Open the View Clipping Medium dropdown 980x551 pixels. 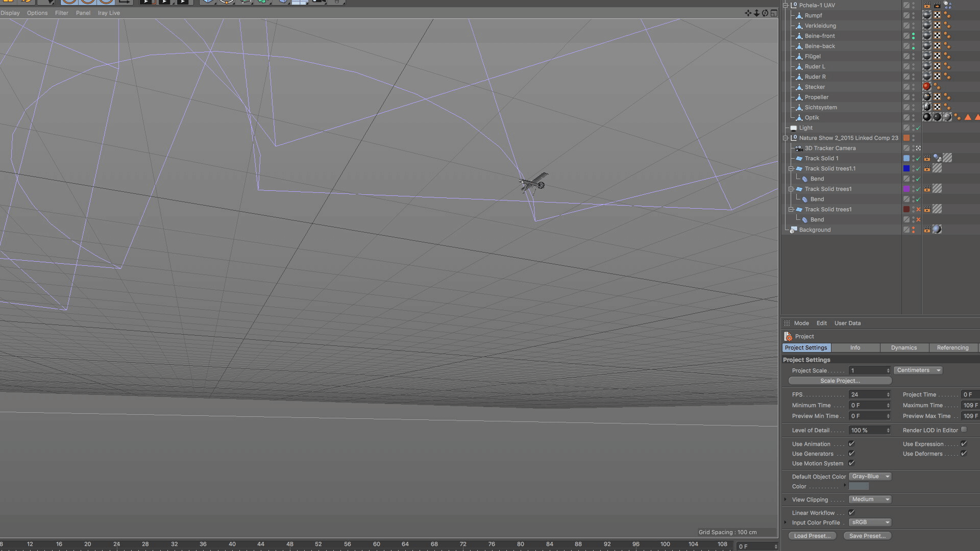click(870, 499)
